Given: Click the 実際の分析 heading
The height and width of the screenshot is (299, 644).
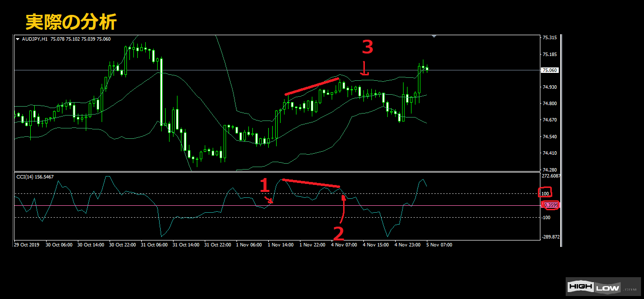Looking at the screenshot, I should (71, 22).
